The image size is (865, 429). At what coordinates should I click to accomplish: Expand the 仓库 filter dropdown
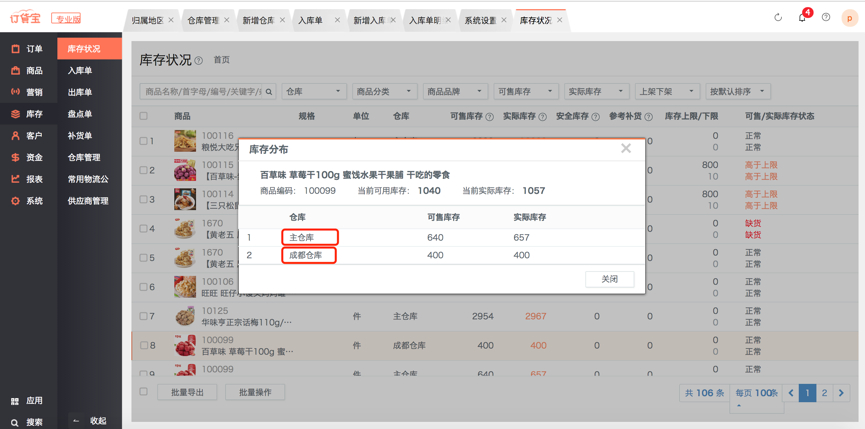click(x=314, y=92)
